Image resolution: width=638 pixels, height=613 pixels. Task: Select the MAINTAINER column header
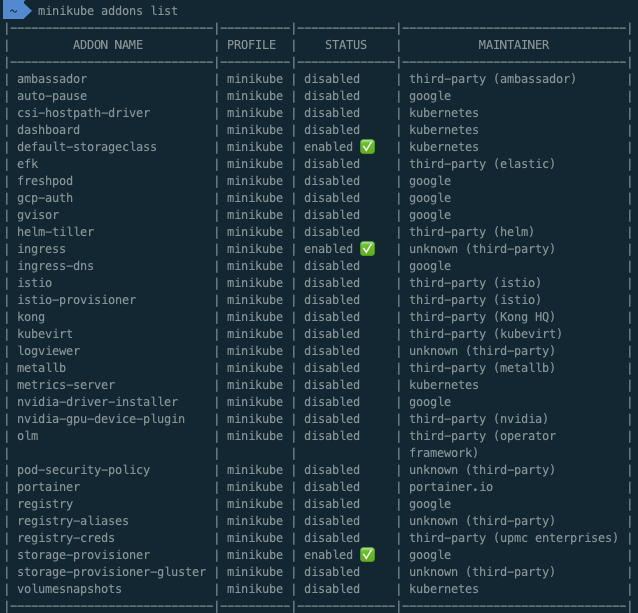[x=513, y=45]
